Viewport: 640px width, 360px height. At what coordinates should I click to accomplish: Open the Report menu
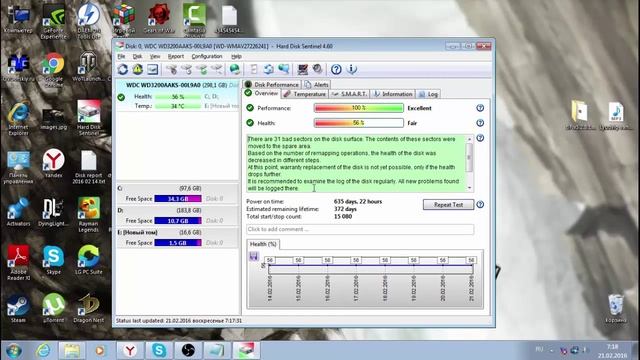(176, 56)
